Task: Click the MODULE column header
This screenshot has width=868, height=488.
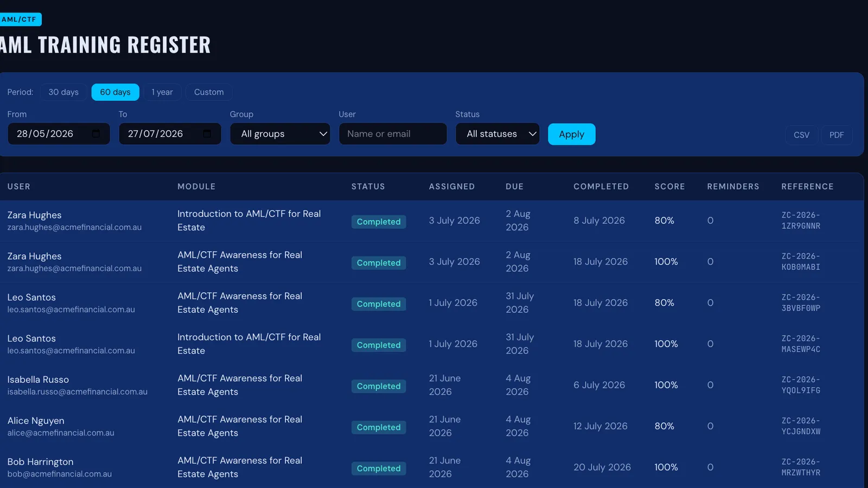Action: (x=196, y=187)
